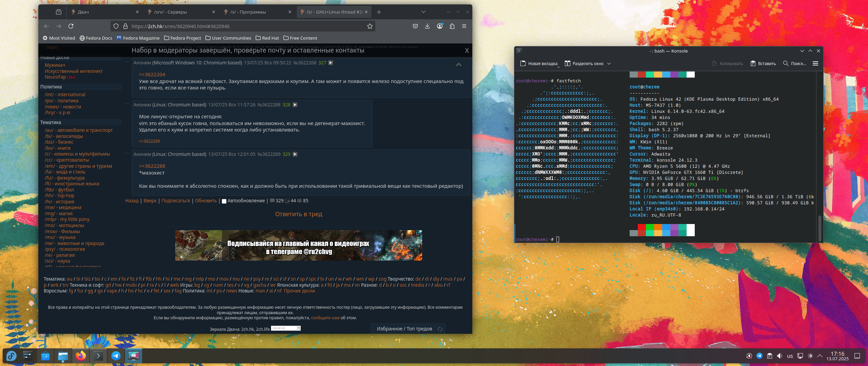Click the Save to Pocket icon

tap(415, 26)
